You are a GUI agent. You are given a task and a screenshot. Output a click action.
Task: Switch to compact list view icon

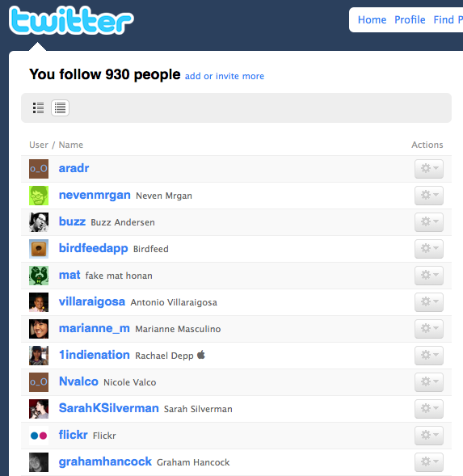tap(60, 107)
